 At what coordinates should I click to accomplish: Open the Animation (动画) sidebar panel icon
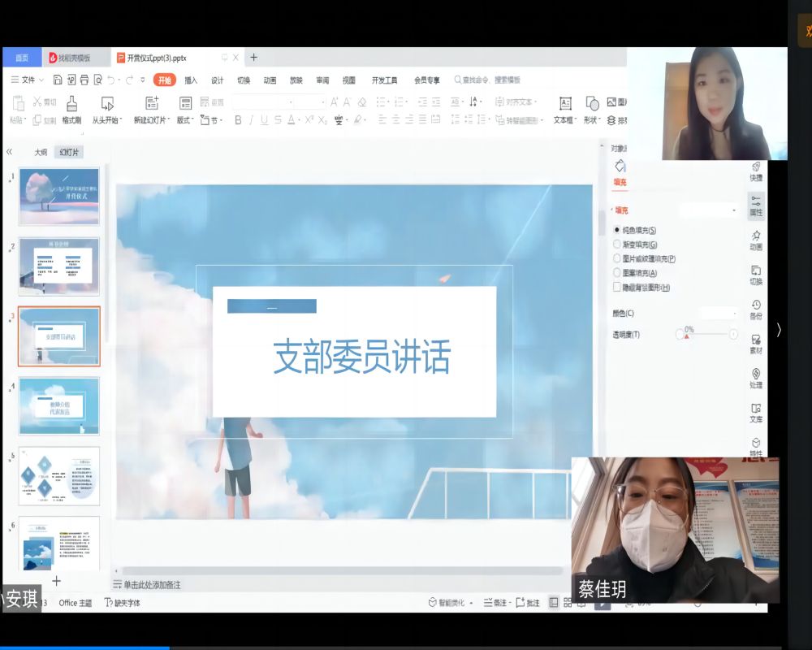pos(756,240)
